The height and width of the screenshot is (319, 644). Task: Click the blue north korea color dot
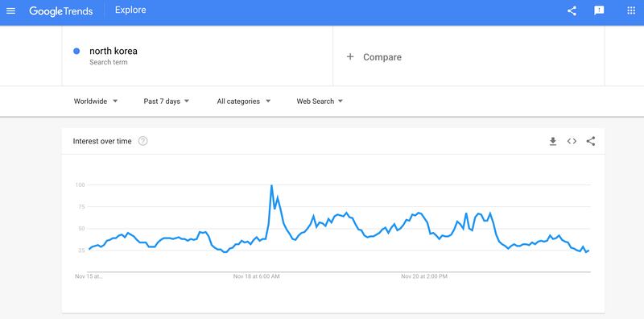[x=76, y=52]
